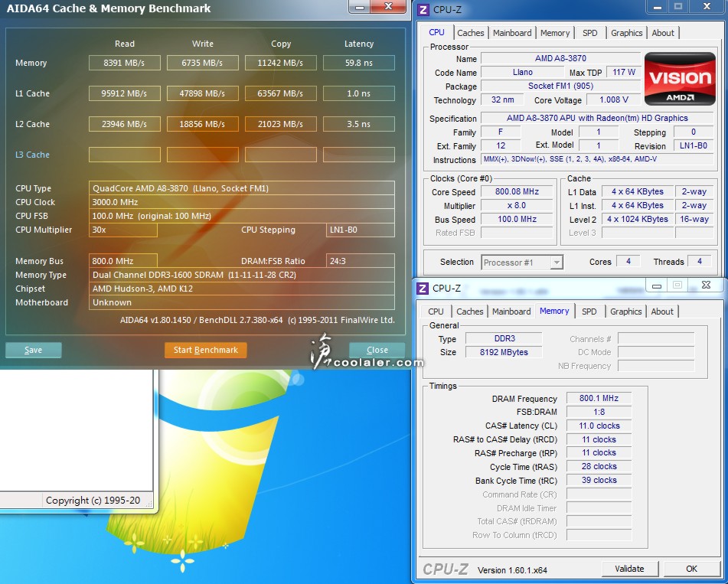The height and width of the screenshot is (584, 728).
Task: Click the FSB:DRAM value 1:8
Action: point(599,412)
